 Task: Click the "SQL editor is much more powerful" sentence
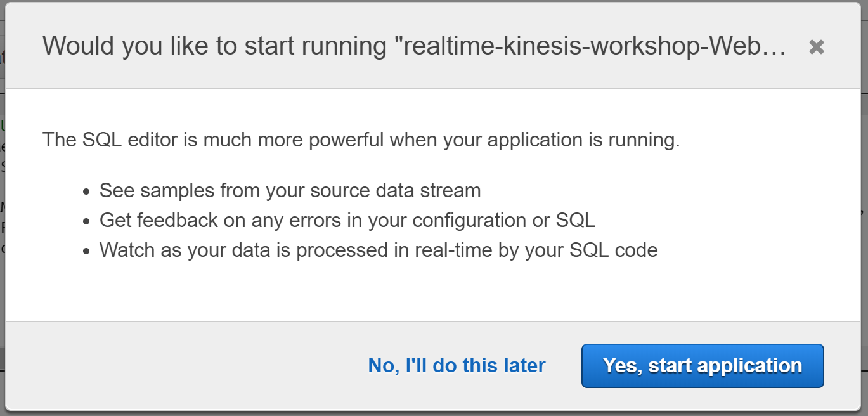coord(361,140)
